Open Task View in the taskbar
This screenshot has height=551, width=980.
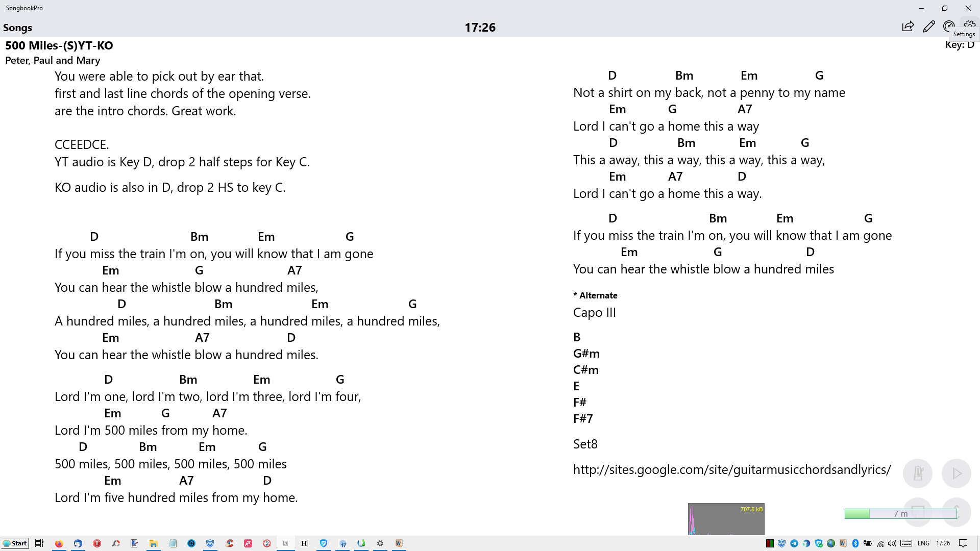point(39,543)
